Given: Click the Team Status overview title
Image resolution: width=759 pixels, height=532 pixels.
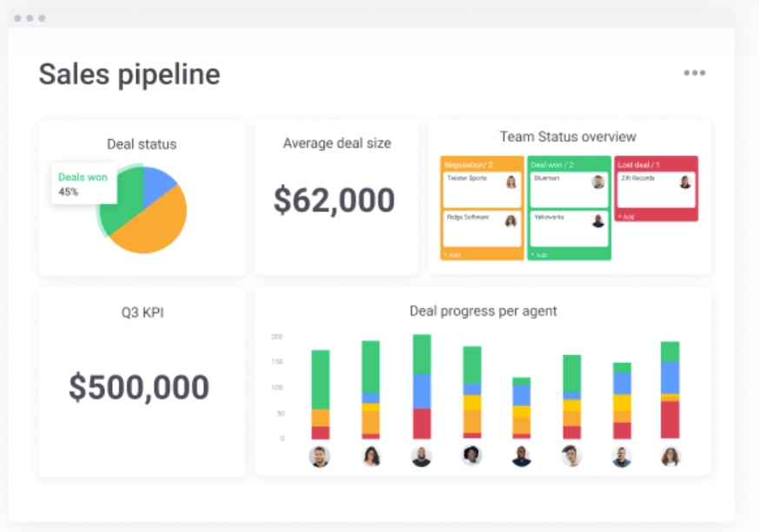Looking at the screenshot, I should click(x=568, y=137).
